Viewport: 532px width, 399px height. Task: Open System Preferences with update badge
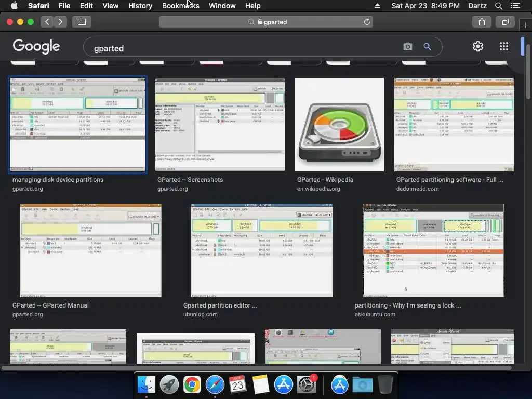point(307,385)
